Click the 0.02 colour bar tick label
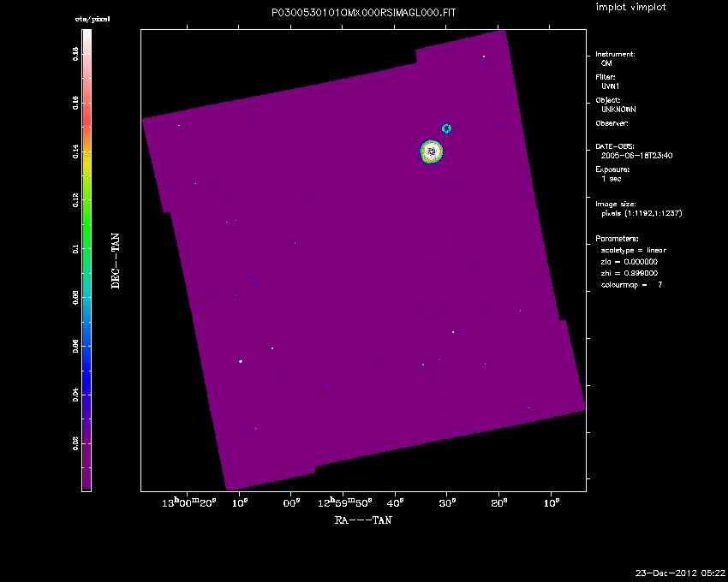This screenshot has width=728, height=582. tap(75, 443)
